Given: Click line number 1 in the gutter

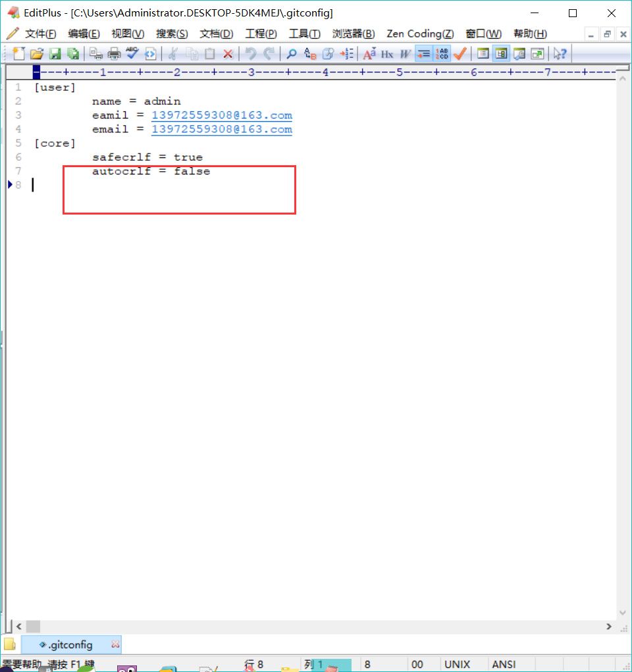Looking at the screenshot, I should (18, 88).
